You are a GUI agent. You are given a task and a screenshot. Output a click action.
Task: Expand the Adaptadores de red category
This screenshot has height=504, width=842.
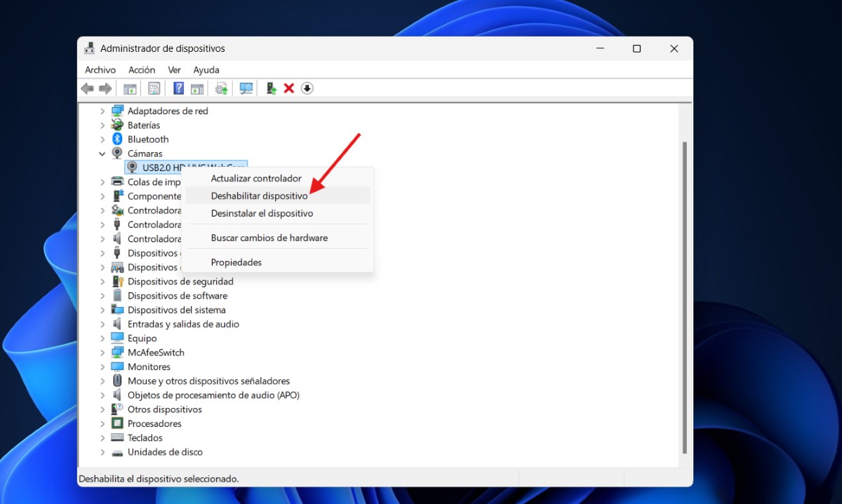pyautogui.click(x=102, y=110)
